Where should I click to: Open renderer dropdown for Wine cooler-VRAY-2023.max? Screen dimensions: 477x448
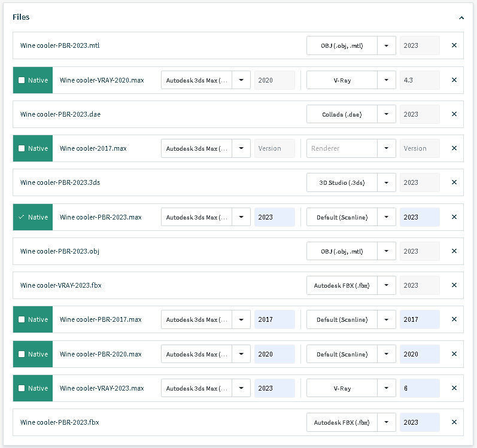[387, 388]
